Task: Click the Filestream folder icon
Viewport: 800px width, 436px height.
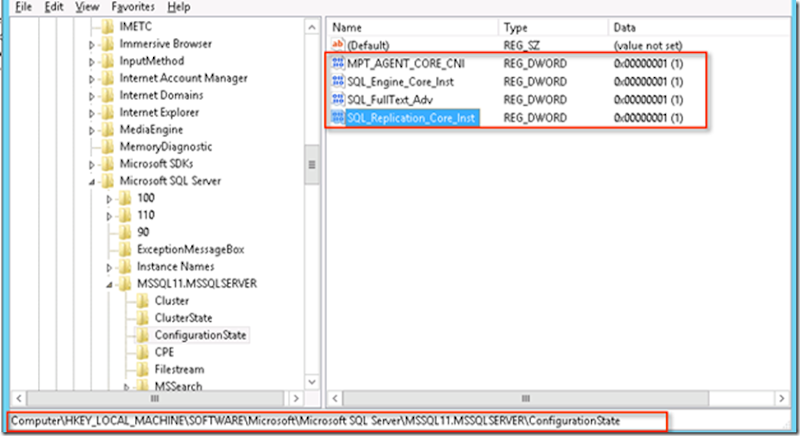Action: click(x=143, y=370)
